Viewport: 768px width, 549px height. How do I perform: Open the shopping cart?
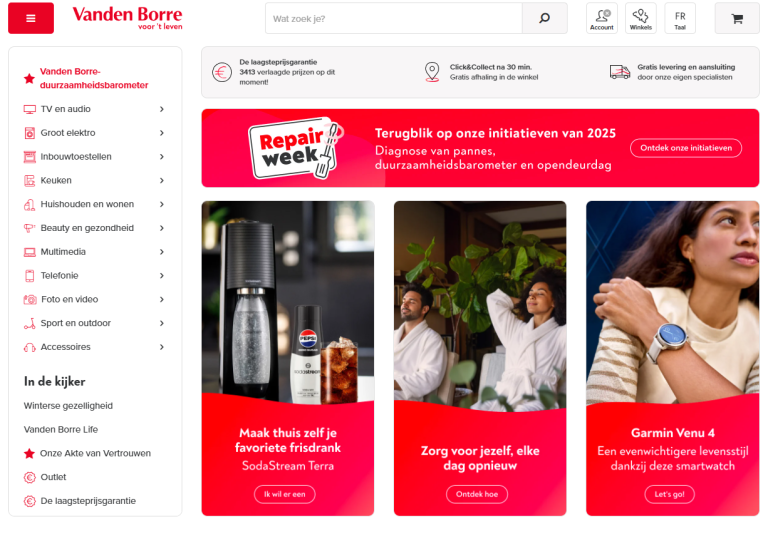click(737, 18)
